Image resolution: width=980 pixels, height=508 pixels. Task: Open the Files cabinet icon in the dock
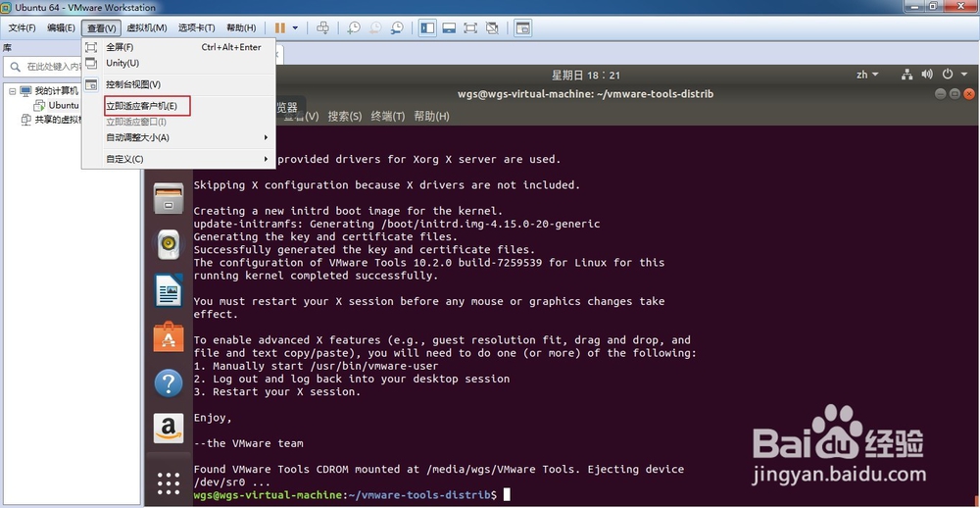coord(169,198)
